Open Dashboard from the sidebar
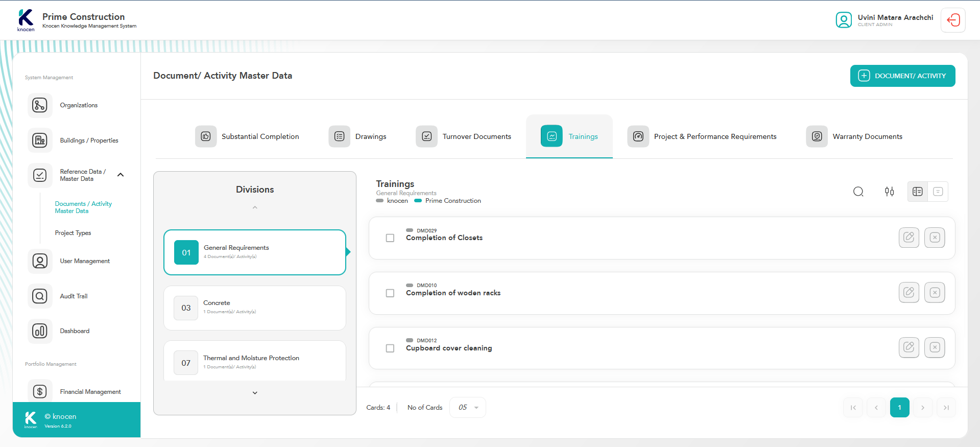Viewport: 980px width, 447px height. point(75,331)
